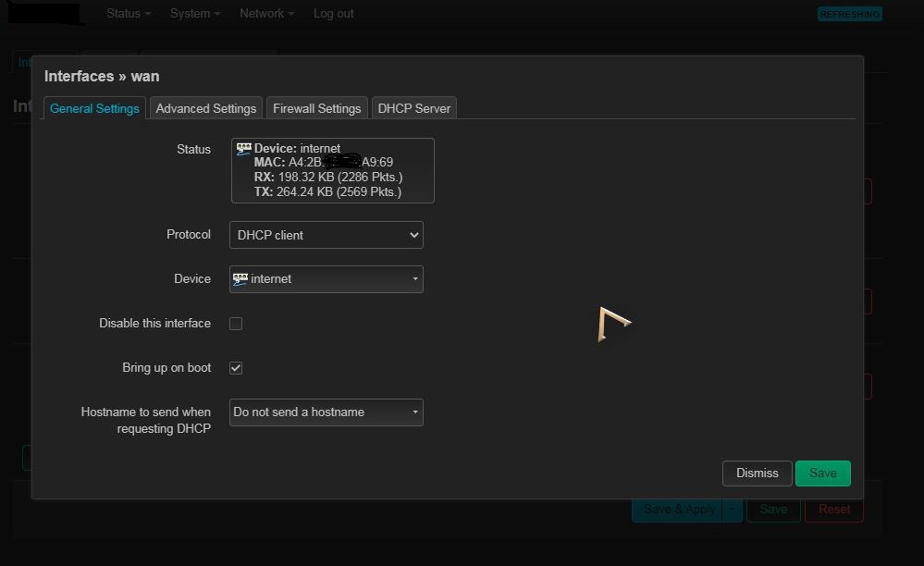
Task: Switch to the General Settings tab
Action: click(x=94, y=108)
